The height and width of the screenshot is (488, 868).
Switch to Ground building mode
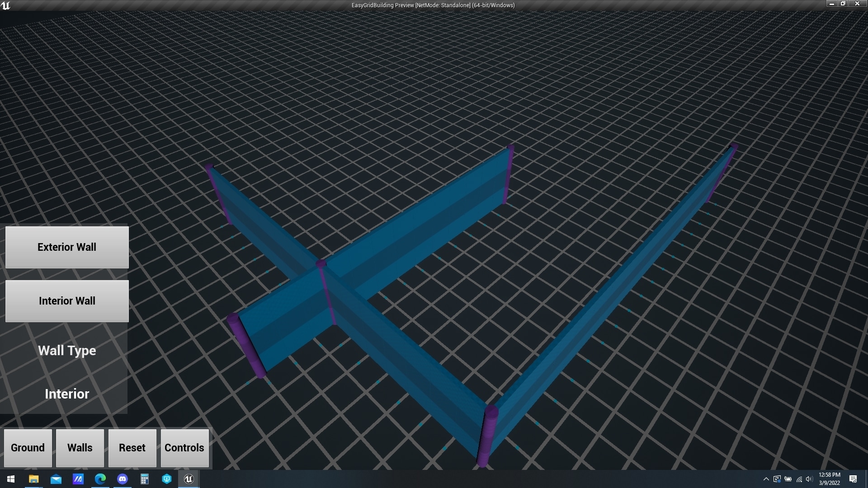point(28,448)
